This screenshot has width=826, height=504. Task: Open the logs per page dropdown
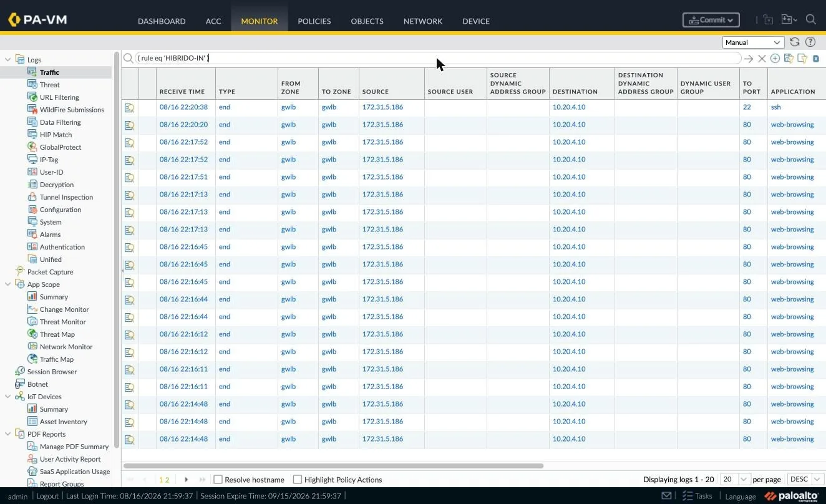click(x=734, y=479)
